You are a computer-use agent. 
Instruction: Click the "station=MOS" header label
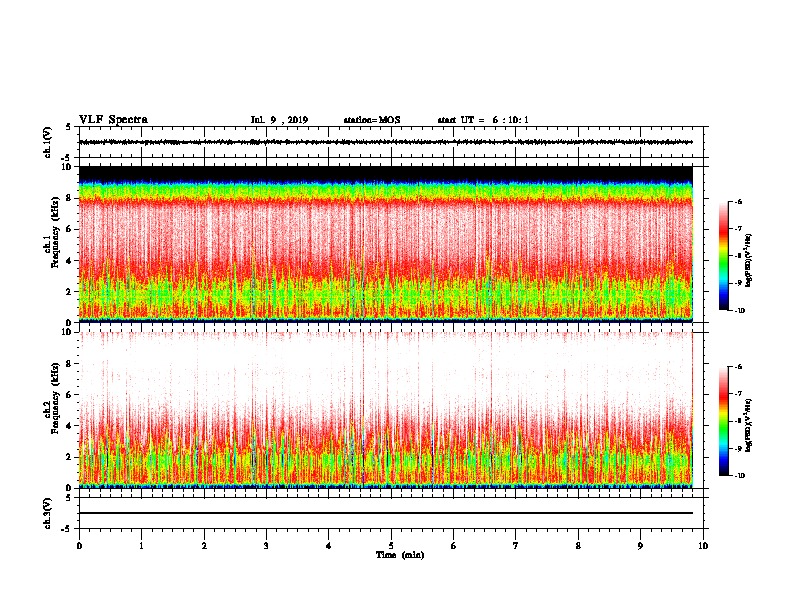click(x=372, y=120)
